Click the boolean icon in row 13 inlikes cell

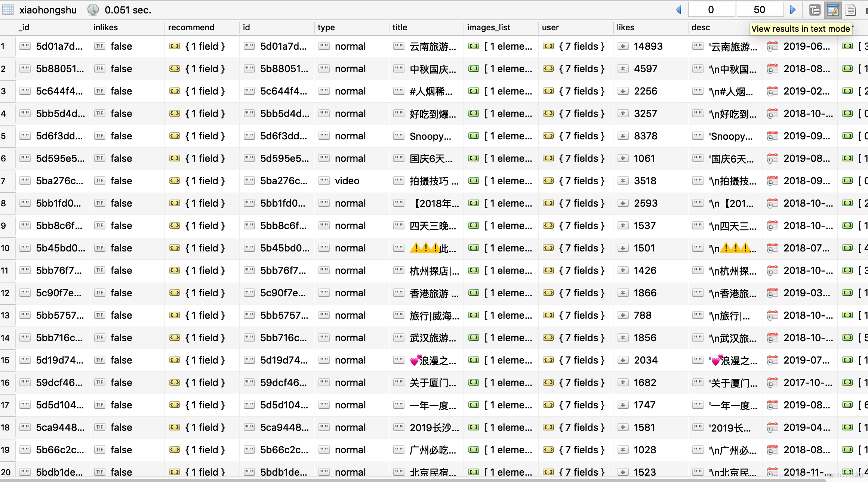pos(100,315)
